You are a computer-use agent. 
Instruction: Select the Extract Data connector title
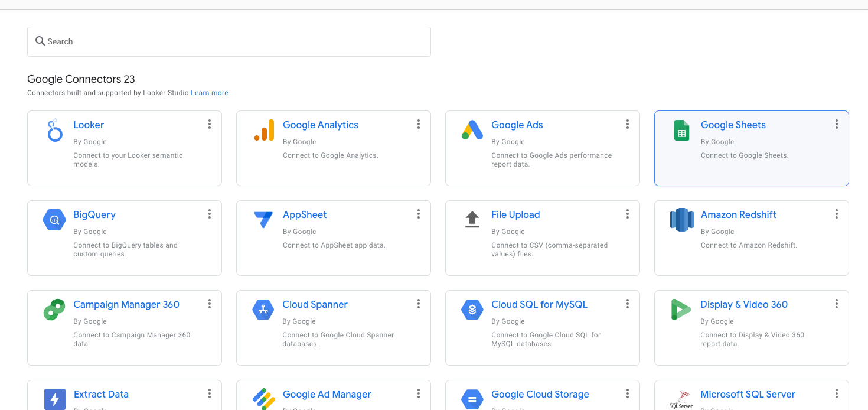click(x=101, y=394)
